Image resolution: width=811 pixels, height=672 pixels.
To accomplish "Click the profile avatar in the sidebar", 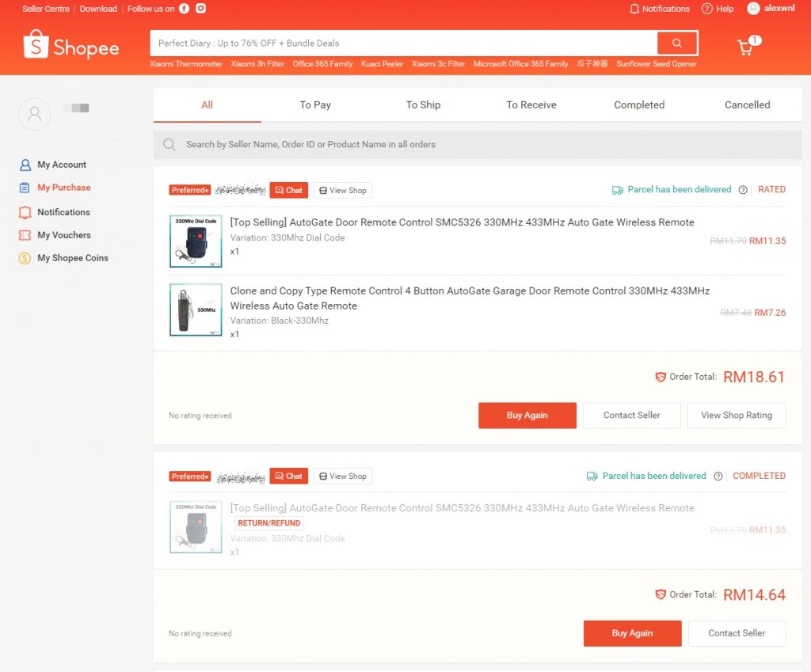I will coord(35,114).
